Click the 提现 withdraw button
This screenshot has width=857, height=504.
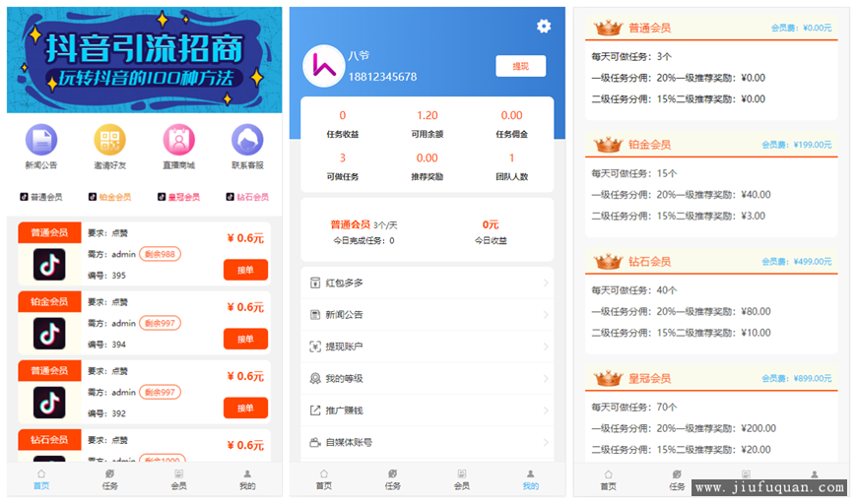click(520, 66)
